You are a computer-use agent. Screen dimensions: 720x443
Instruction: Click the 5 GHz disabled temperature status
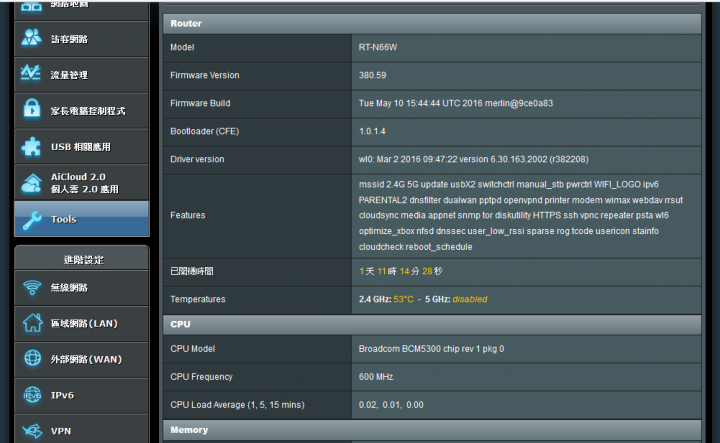click(456, 299)
